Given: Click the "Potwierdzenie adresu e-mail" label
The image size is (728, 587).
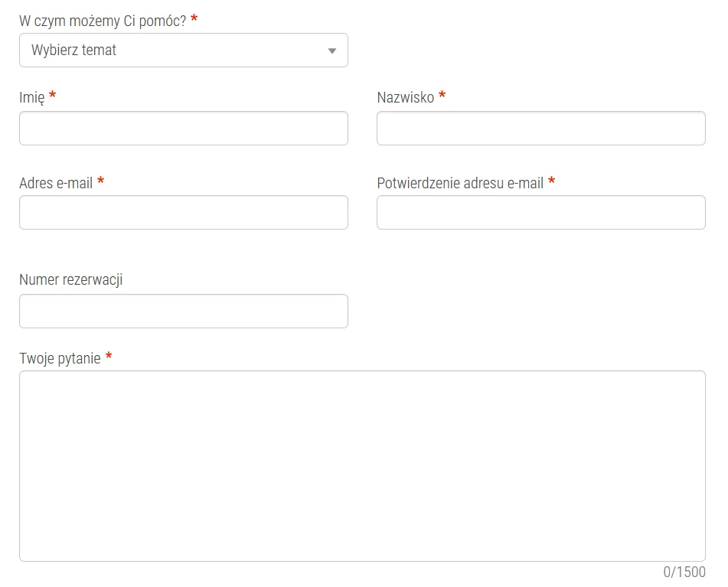Looking at the screenshot, I should coord(460,184).
